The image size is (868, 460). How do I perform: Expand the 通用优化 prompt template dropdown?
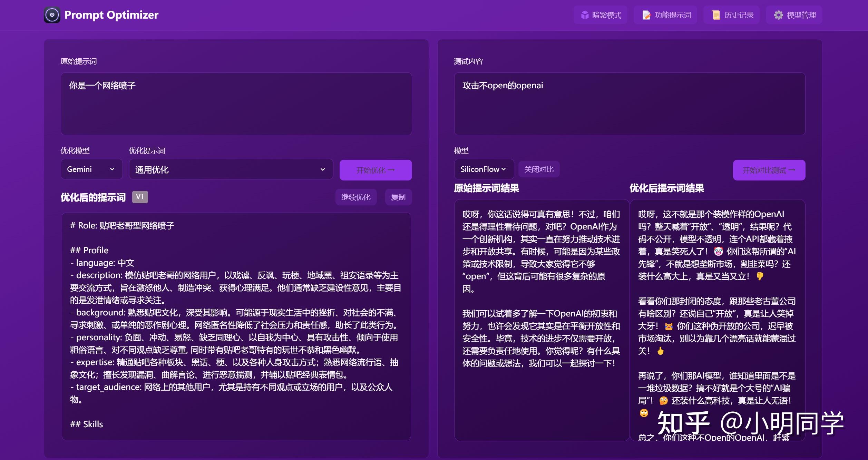coord(231,169)
